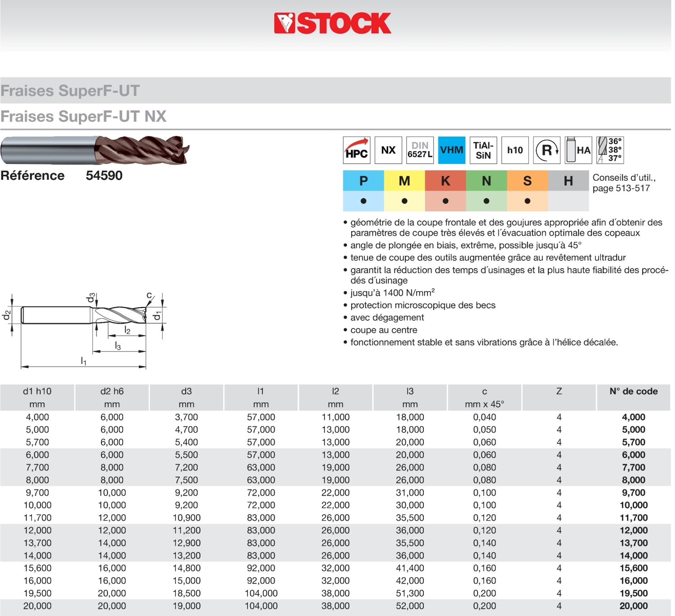This screenshot has width=675, height=616.
Task: Click code number 7,700
Action: [x=634, y=468]
